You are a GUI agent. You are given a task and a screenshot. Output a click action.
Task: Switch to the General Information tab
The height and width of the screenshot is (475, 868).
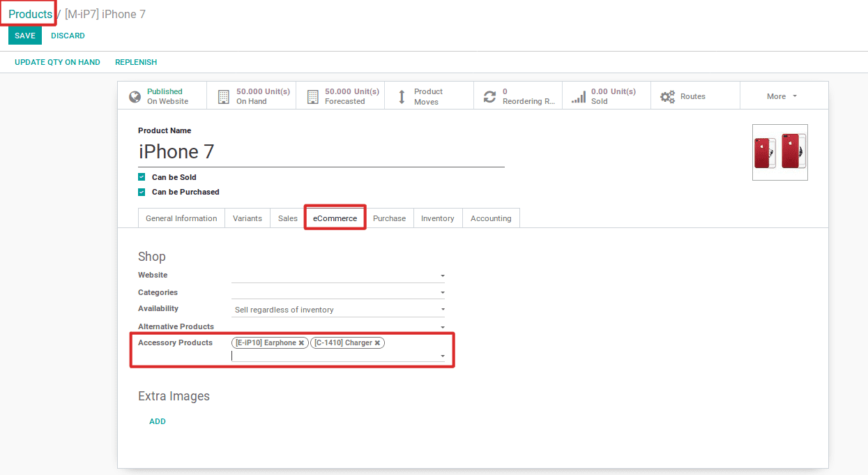click(181, 218)
